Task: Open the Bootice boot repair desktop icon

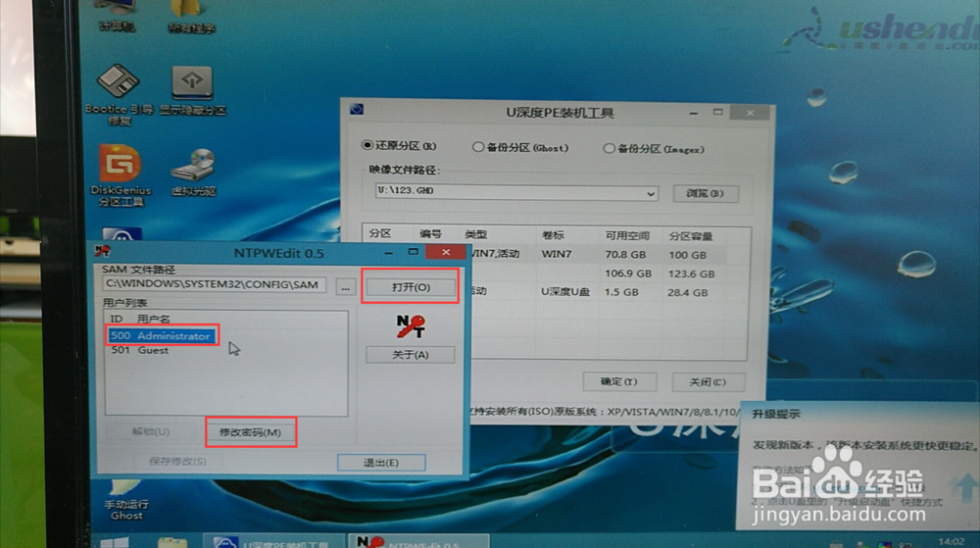Action: coord(119,95)
